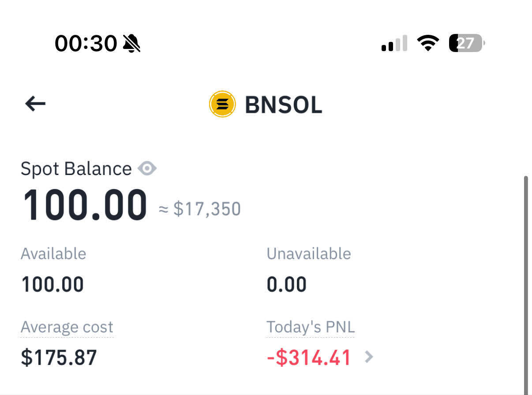Viewport: 532px width, 395px height.
Task: Open Average cost explanation label
Action: tap(67, 327)
